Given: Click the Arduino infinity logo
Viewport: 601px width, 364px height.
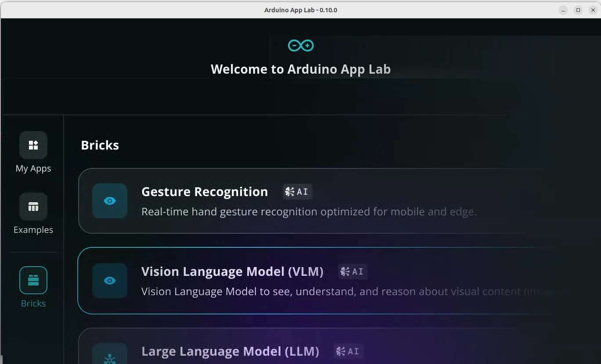Looking at the screenshot, I should coord(301,45).
